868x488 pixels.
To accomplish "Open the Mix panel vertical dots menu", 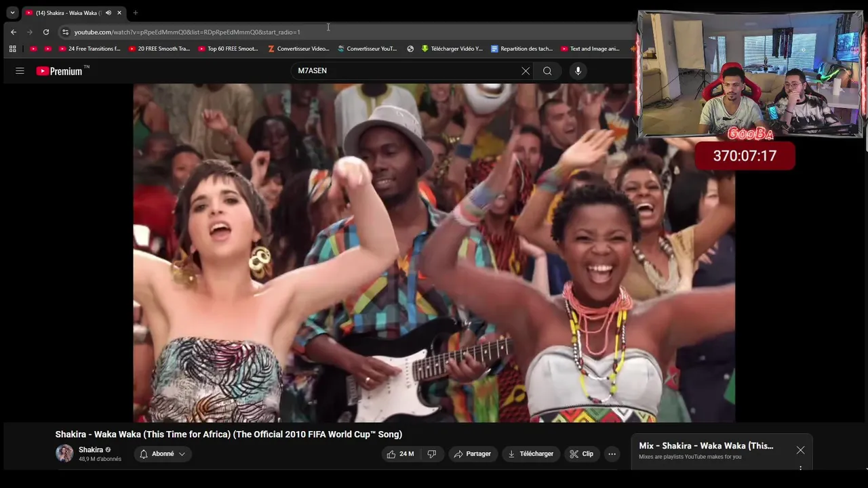I will [x=800, y=468].
